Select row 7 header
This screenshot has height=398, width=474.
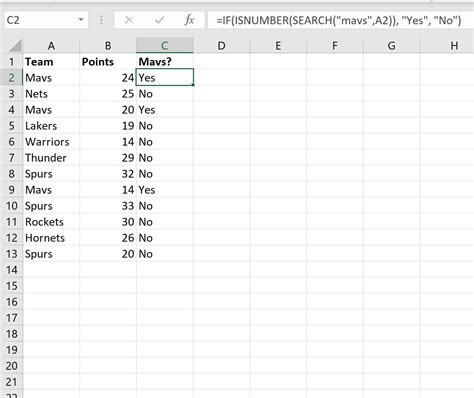pyautogui.click(x=11, y=158)
